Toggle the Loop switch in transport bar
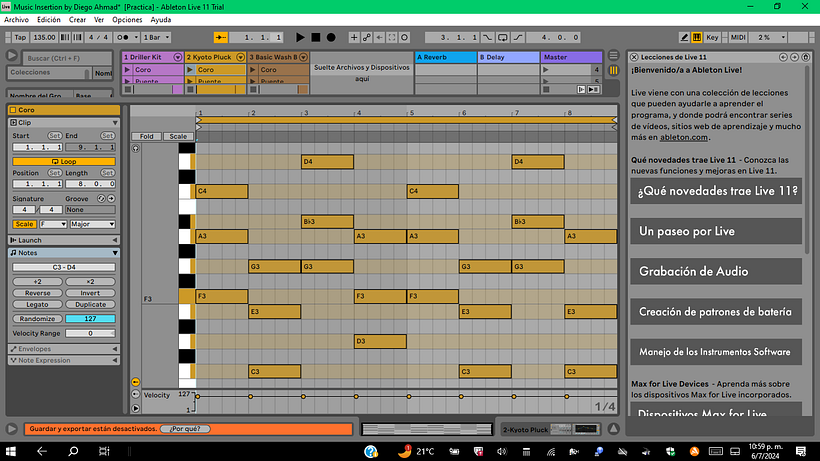This screenshot has width=820, height=461. tap(502, 37)
